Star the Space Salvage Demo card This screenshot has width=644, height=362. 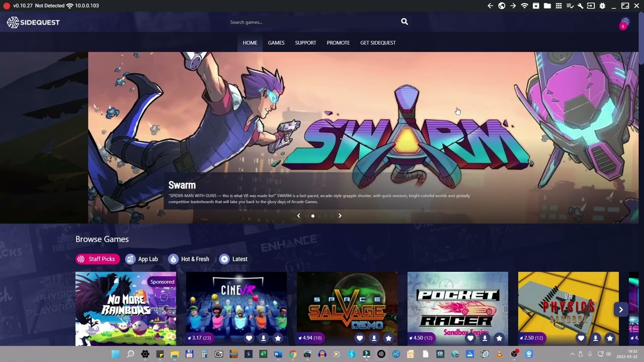388,338
